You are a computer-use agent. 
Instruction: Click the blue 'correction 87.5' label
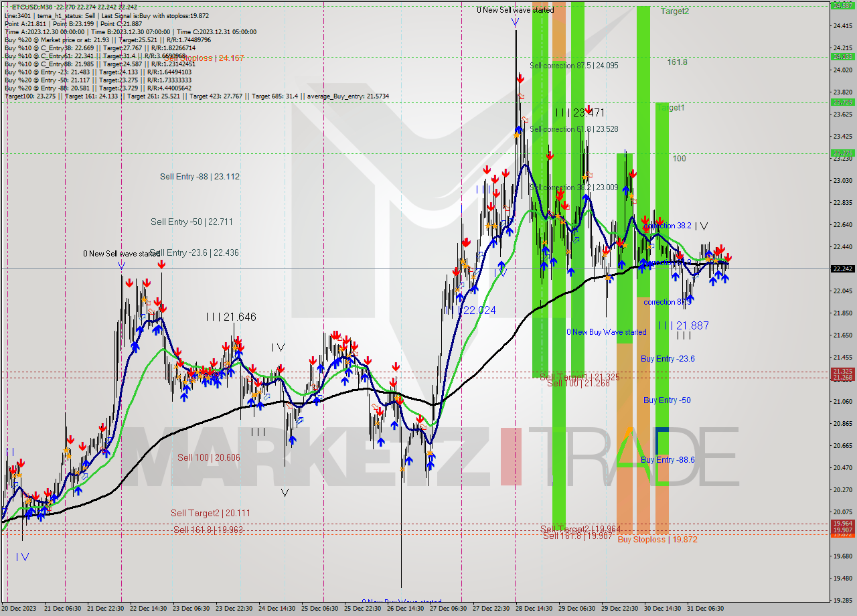pos(668,302)
